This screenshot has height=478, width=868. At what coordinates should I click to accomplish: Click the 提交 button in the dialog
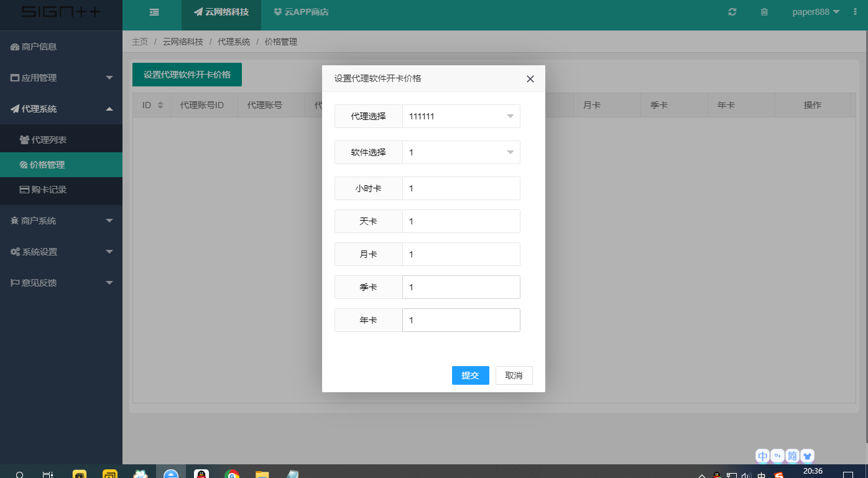470,375
